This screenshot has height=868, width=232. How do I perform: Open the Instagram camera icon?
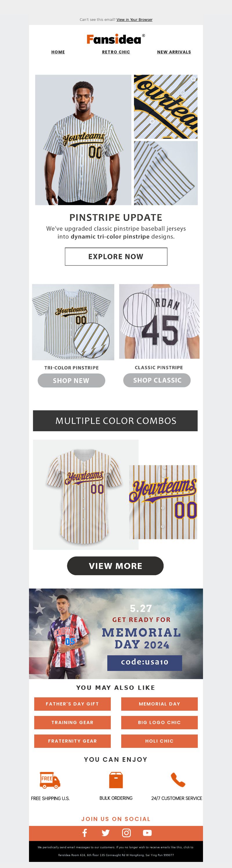126,833
